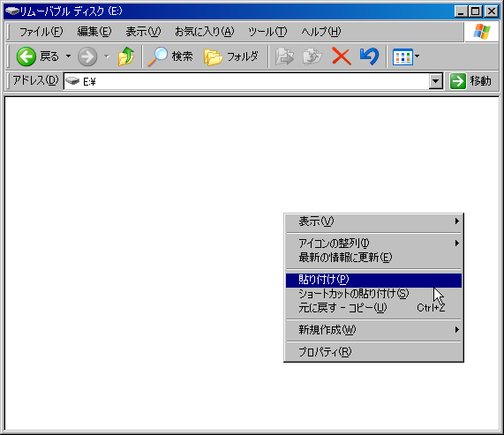
Task: Expand the address bar dropdown
Action: click(436, 81)
